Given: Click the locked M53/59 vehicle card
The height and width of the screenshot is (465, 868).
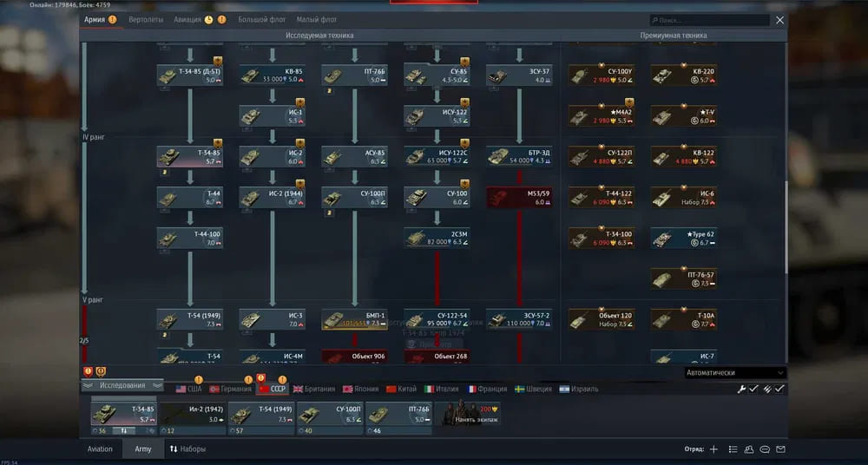Looking at the screenshot, I should [519, 198].
